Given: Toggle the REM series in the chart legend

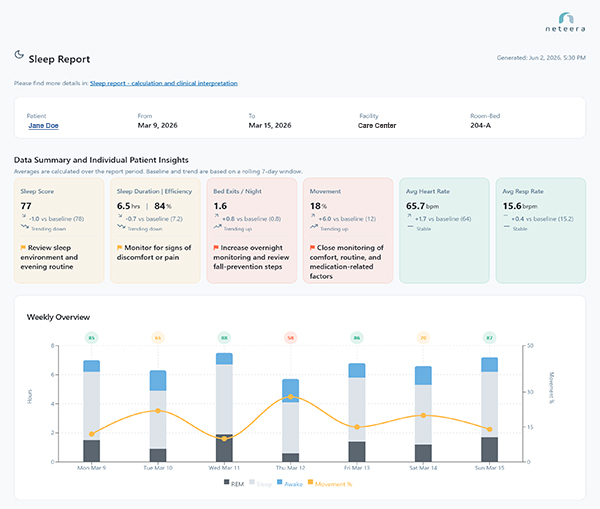Looking at the screenshot, I should (x=234, y=484).
